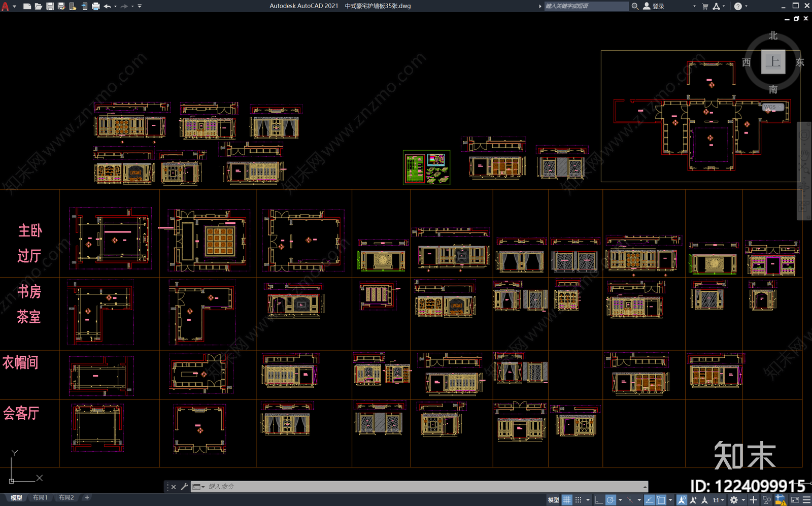This screenshot has width=812, height=506.
Task: Click 南 on the ViewCube compass
Action: point(773,89)
